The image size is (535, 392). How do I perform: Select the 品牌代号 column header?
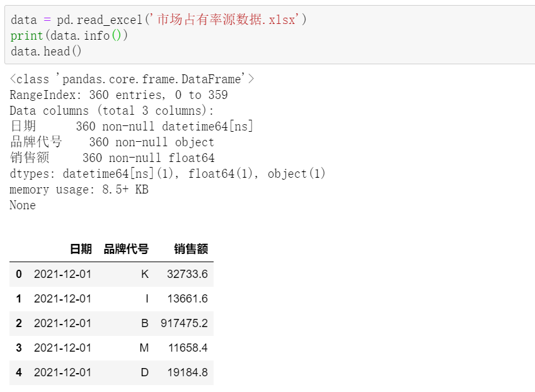[x=126, y=249]
